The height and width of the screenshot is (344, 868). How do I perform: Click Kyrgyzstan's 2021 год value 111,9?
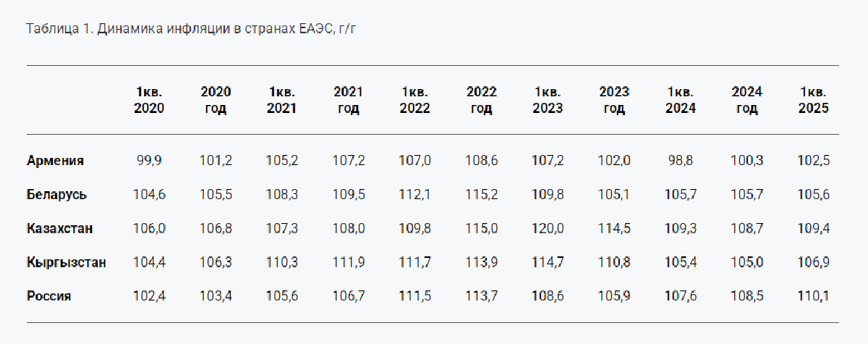click(348, 262)
